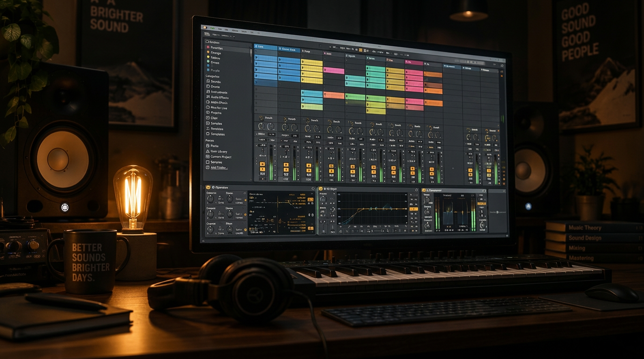Toggle upper orange button on first mixer channel

(x=262, y=164)
